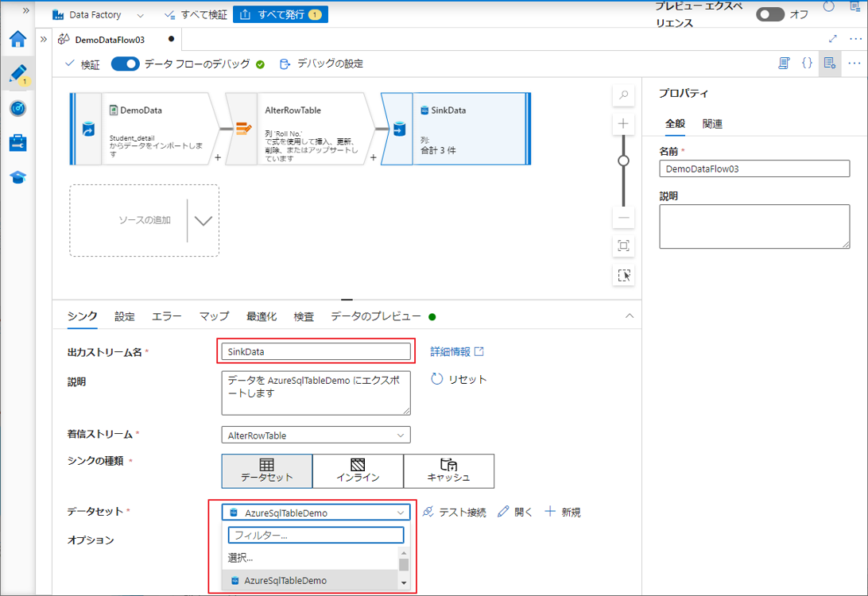This screenshot has width=868, height=596.
Task: Click the multi-select cursor icon
Action: coord(623,275)
